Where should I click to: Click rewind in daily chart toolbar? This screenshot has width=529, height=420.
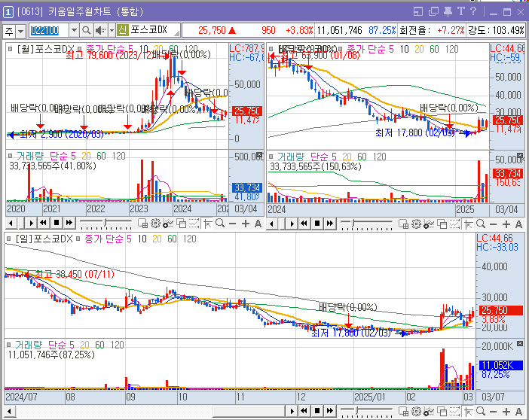point(304,410)
